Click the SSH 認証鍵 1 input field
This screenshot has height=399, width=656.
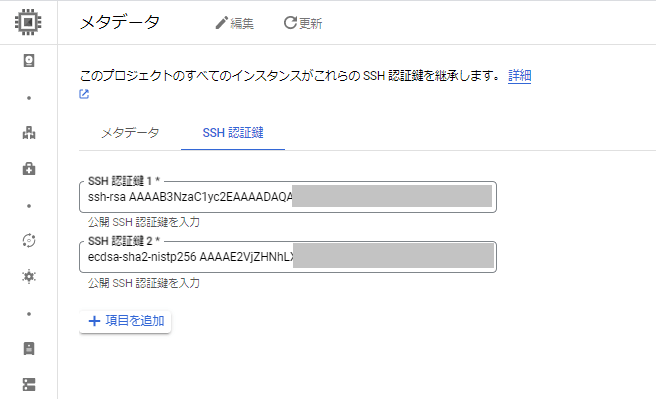[288, 197]
